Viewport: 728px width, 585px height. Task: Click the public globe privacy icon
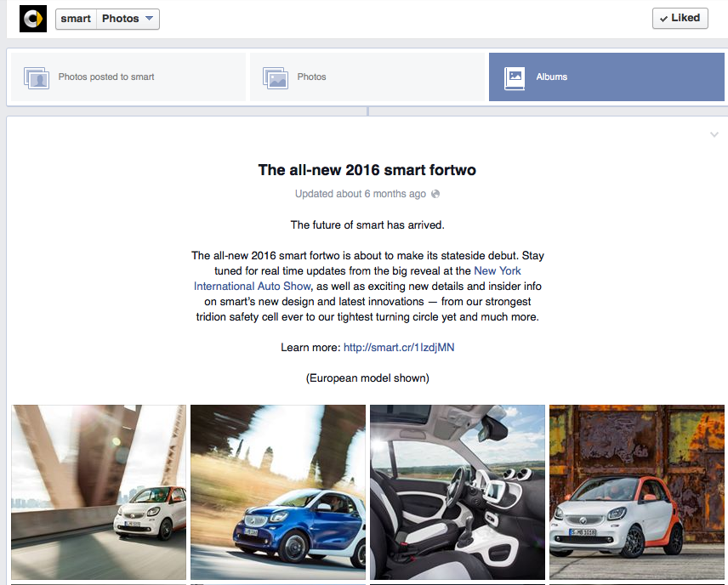coord(435,194)
